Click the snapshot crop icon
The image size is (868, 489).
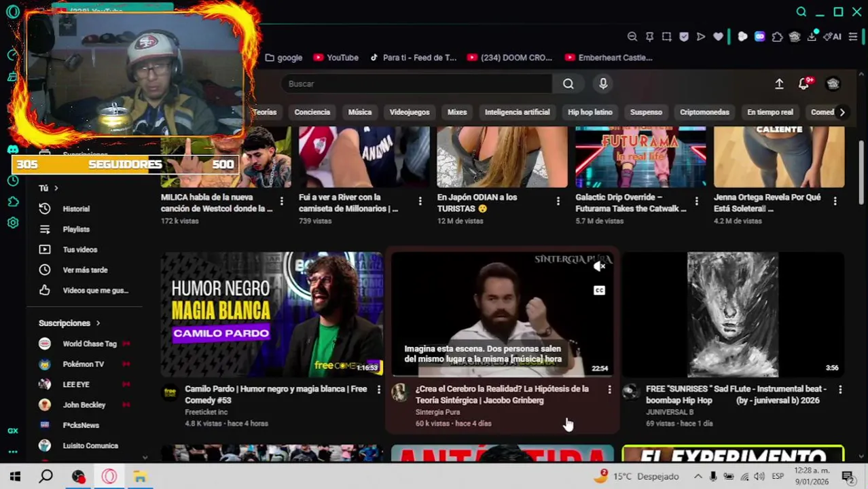[667, 37]
